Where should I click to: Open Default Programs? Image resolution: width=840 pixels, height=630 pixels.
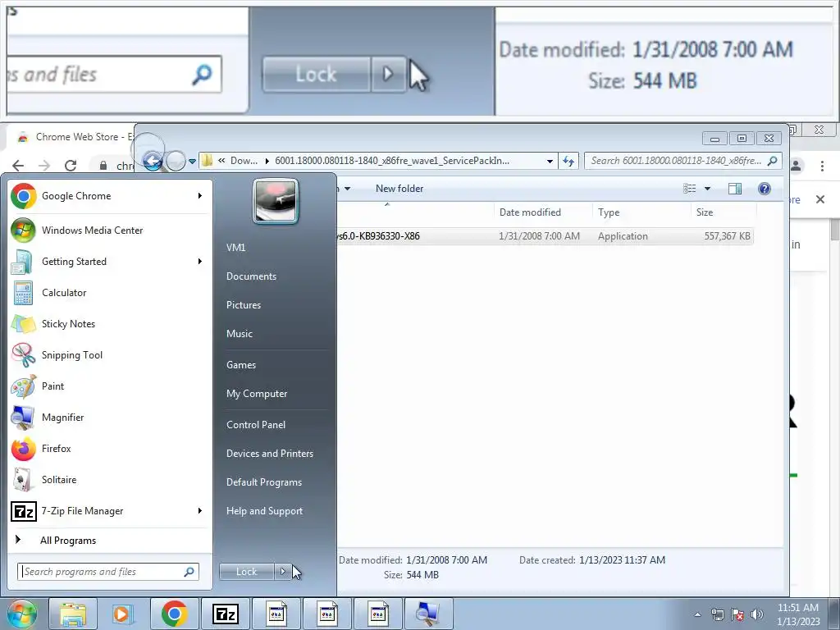click(x=264, y=482)
